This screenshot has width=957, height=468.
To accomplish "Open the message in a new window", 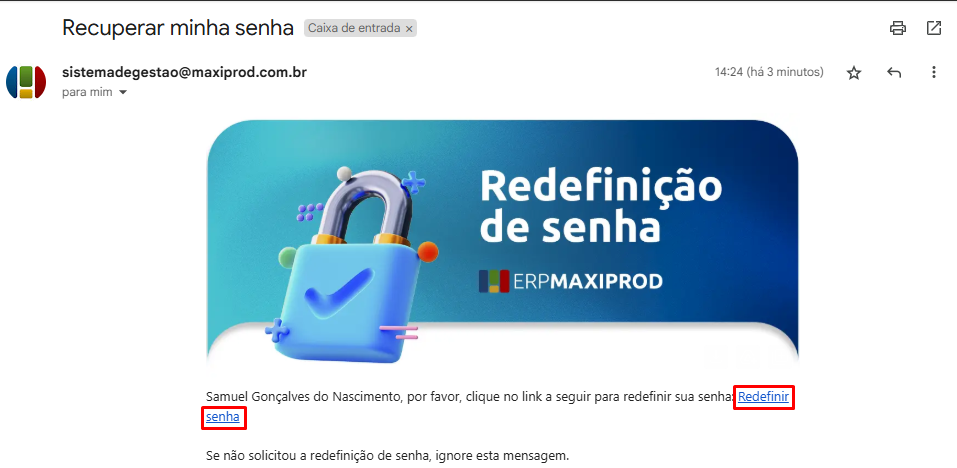I will coord(934,28).
